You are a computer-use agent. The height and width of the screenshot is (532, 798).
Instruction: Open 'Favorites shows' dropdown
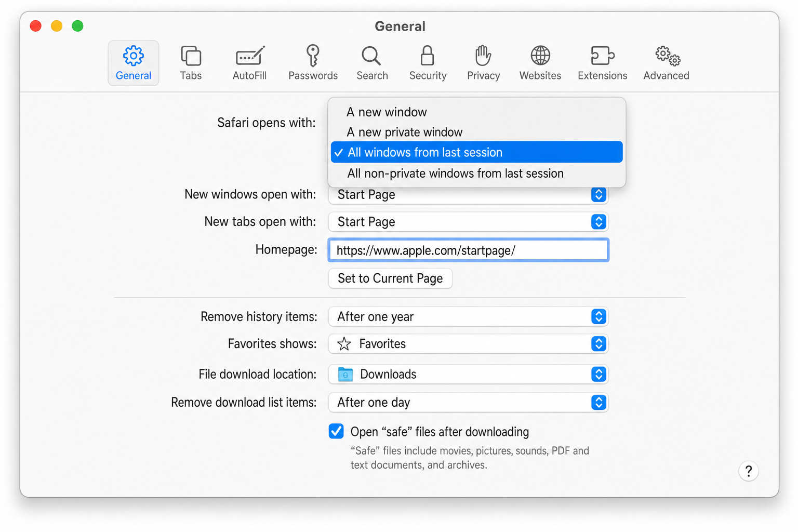468,344
